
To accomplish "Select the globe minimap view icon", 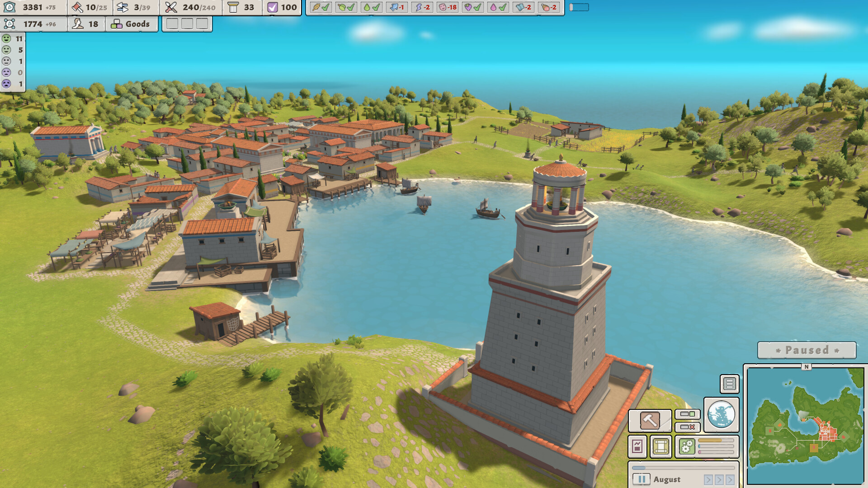I will click(x=722, y=414).
